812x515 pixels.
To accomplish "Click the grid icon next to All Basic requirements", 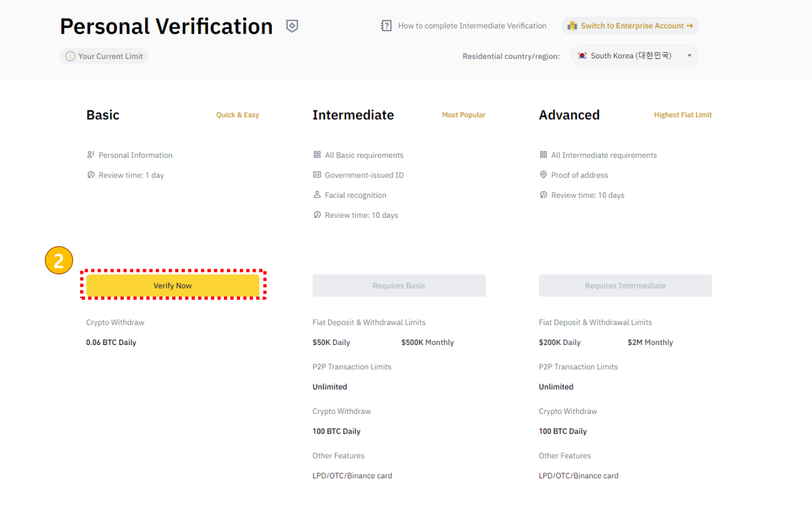I will [x=317, y=155].
